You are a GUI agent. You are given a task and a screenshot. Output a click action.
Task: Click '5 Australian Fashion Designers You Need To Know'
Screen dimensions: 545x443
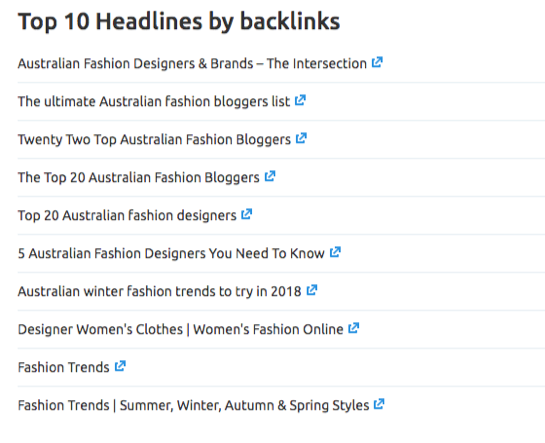pos(171,253)
